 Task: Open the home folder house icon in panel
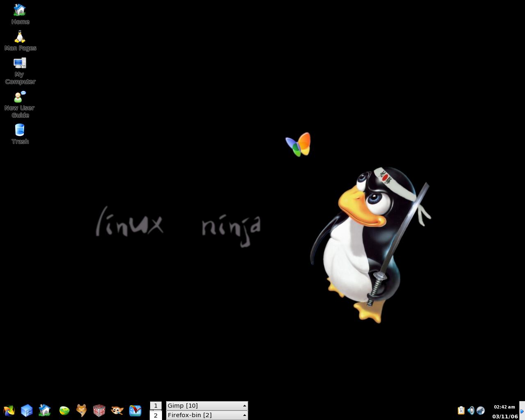pos(45,410)
